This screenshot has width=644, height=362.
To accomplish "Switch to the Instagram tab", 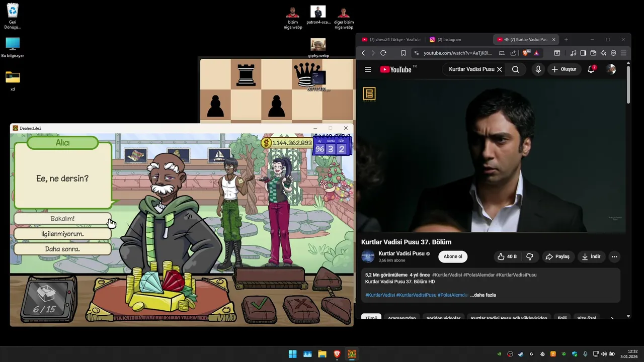I will [x=459, y=39].
